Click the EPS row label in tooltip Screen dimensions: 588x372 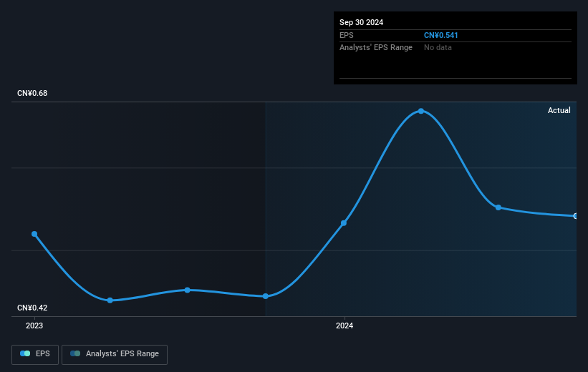[x=347, y=35]
